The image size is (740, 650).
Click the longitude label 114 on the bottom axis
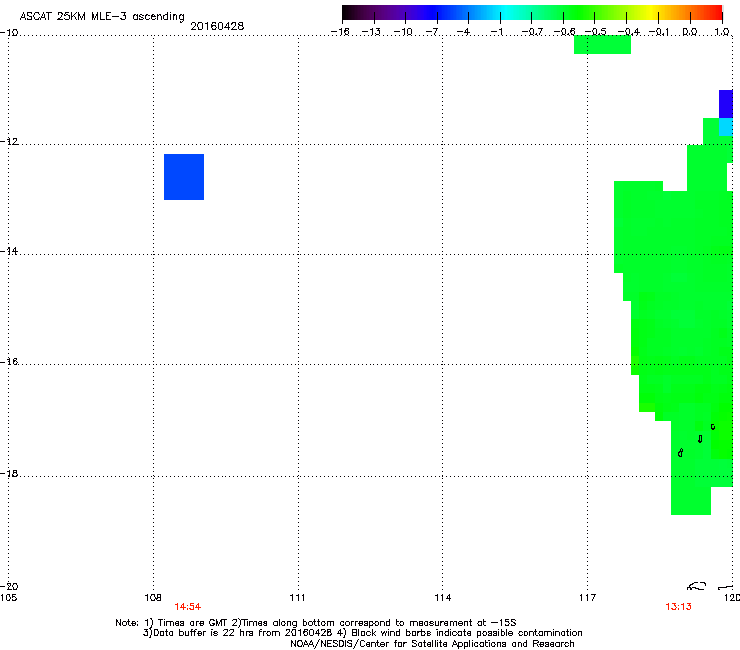point(442,598)
